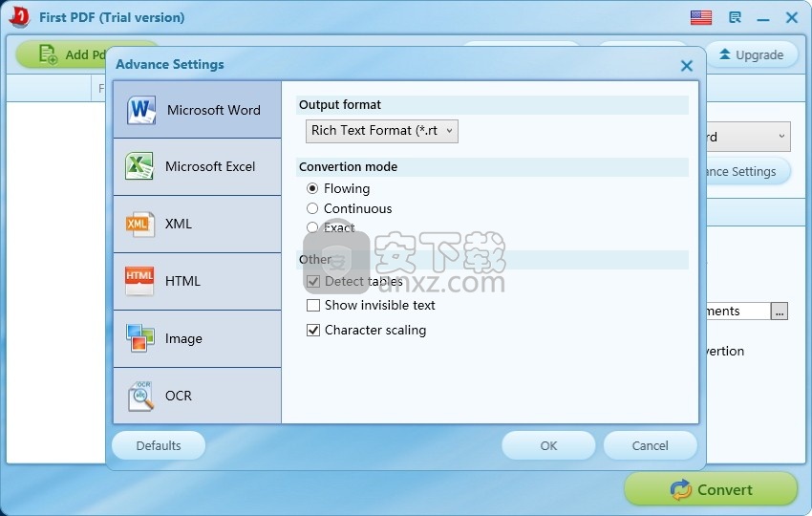
Task: Select the Image conversion icon
Action: 139,337
